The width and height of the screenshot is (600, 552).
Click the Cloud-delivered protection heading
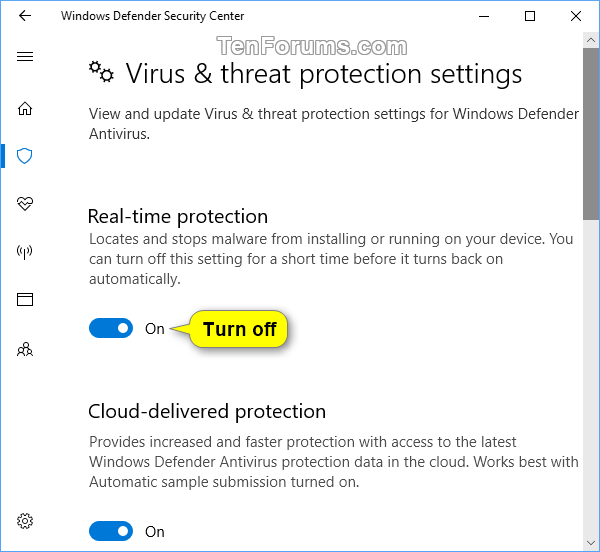[x=207, y=411]
